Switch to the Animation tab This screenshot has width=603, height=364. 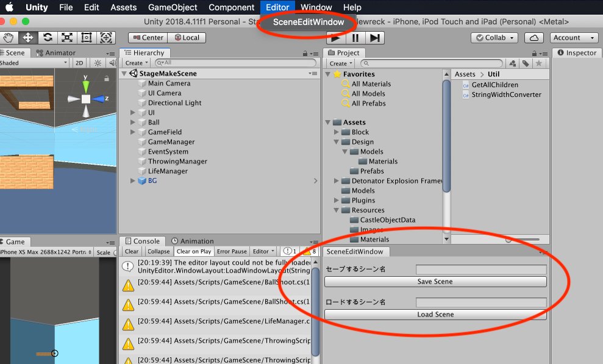tap(192, 241)
